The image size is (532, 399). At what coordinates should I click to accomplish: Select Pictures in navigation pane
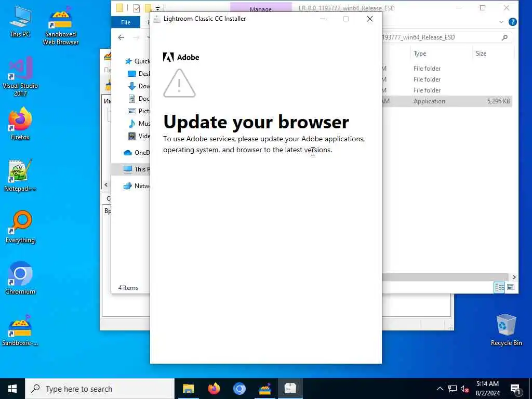click(x=138, y=111)
